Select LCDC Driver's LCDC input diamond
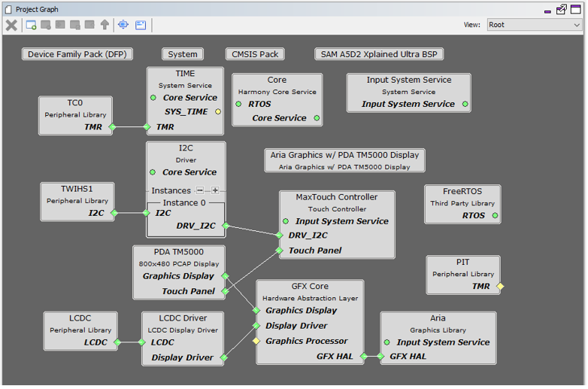588x389 pixels. click(x=142, y=342)
